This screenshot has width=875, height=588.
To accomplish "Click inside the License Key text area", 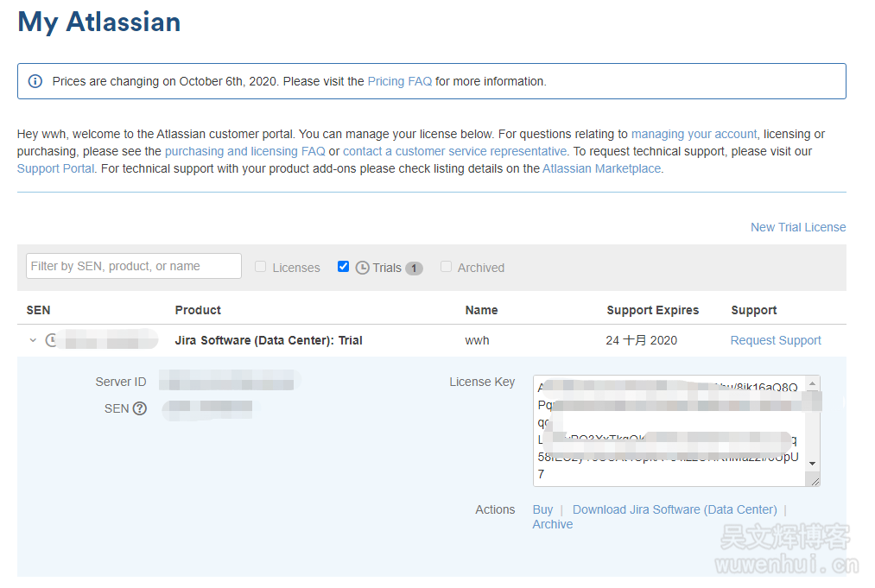I will tap(669, 430).
